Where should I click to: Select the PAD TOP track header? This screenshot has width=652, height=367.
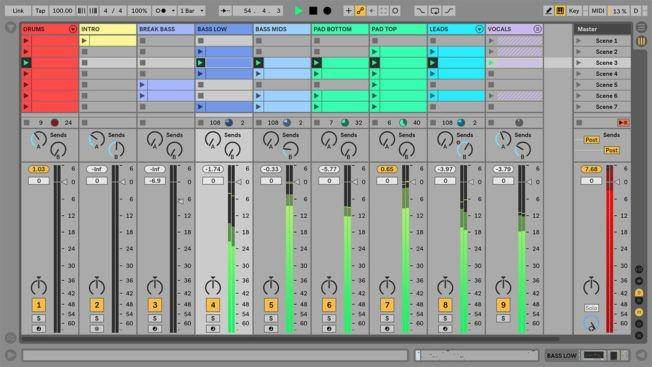tap(398, 29)
